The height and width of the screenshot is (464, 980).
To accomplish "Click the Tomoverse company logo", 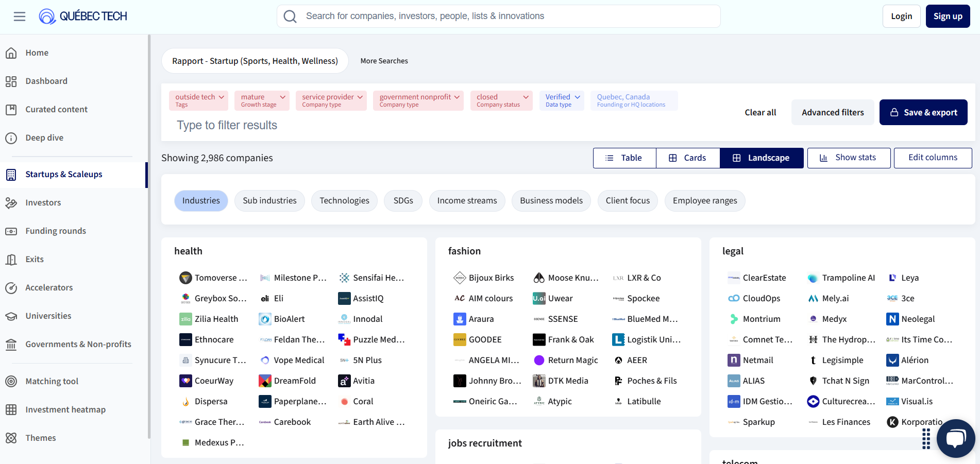I will click(x=185, y=278).
